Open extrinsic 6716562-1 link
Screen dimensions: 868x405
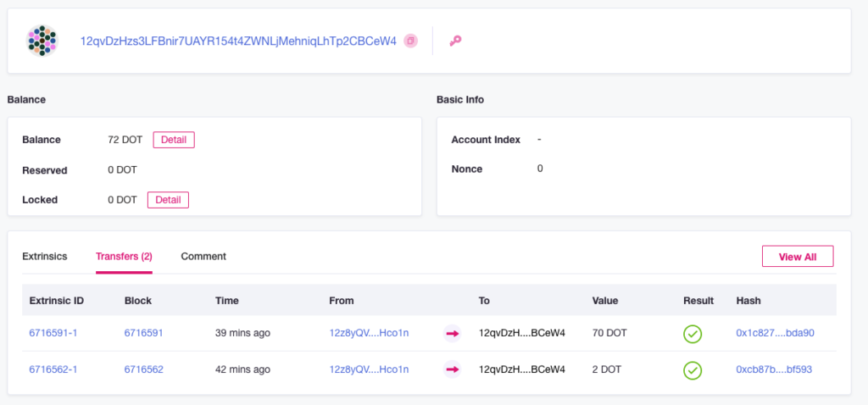pyautogui.click(x=53, y=369)
